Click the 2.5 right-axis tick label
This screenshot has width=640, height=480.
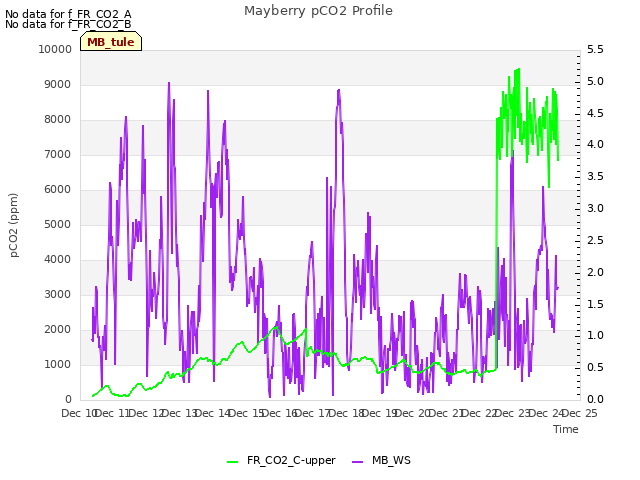[595, 240]
